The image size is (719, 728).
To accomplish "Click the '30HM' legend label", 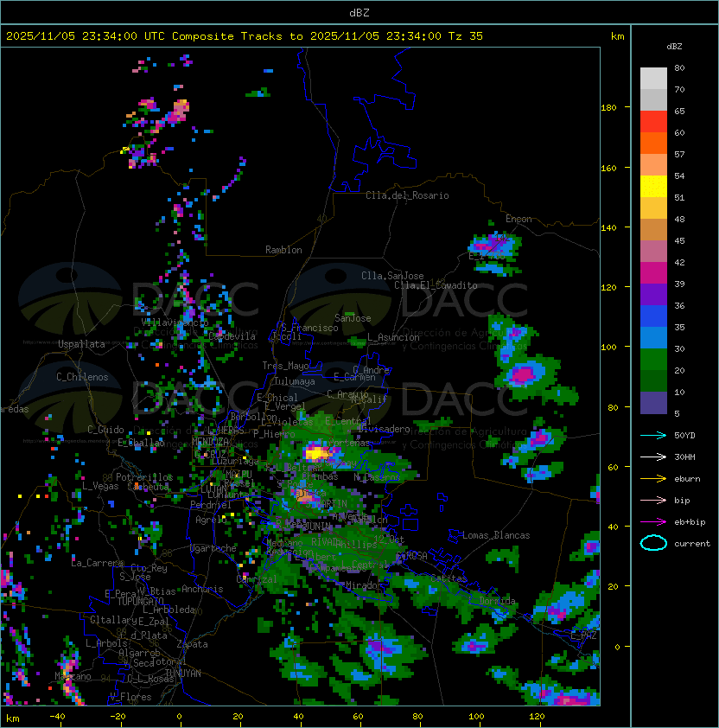I will point(684,457).
